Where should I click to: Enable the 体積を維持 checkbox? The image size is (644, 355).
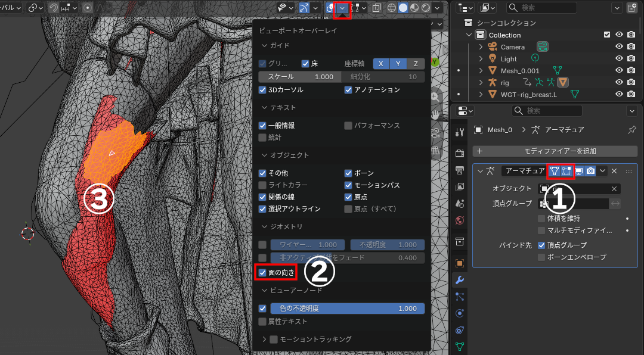coord(541,219)
